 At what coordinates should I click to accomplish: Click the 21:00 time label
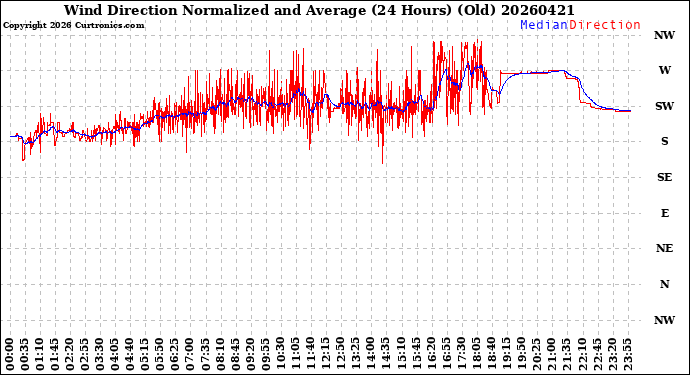[552, 354]
